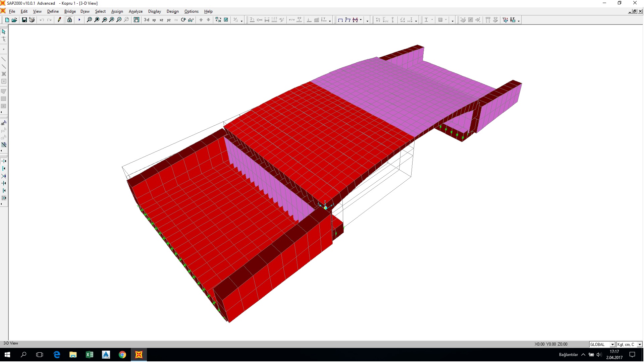Switch to the xy plan view
Screen dimensions: 644x362
pos(154,20)
